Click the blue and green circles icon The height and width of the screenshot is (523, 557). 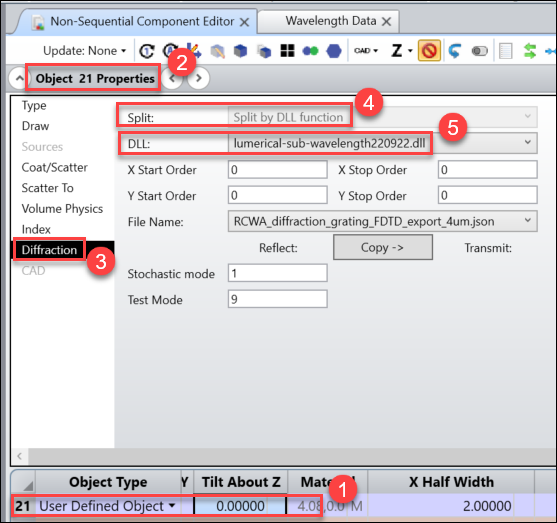310,51
